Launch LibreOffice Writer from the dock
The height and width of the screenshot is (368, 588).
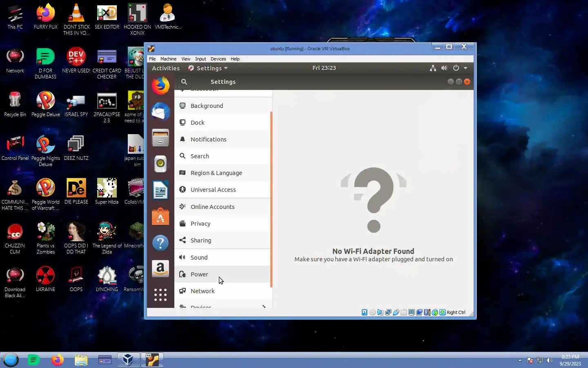point(160,190)
